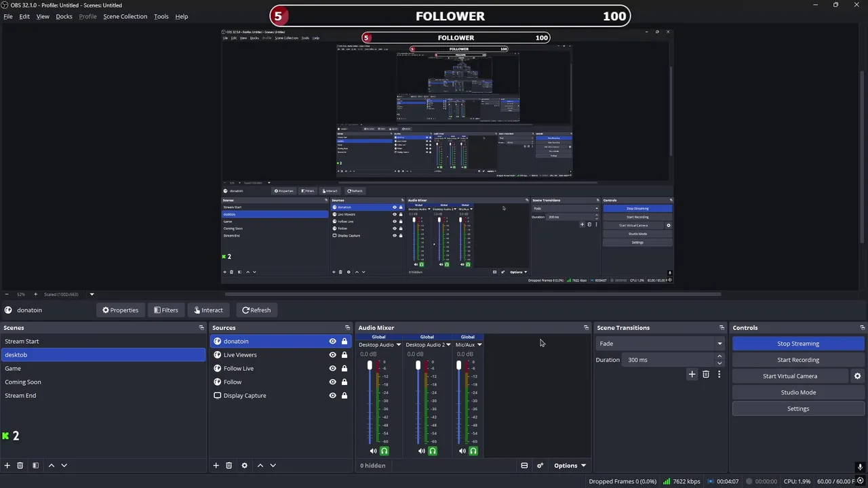Open the Tools menu
This screenshot has width=868, height=488.
[x=161, y=16]
